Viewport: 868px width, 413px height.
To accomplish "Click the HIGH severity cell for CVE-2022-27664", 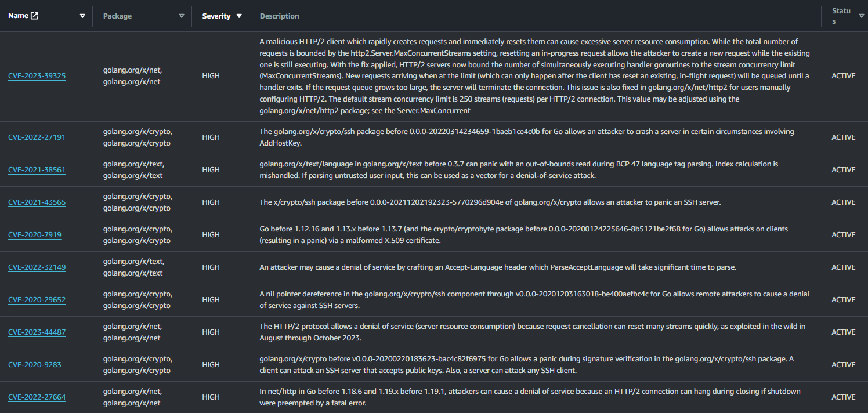I will pos(211,397).
